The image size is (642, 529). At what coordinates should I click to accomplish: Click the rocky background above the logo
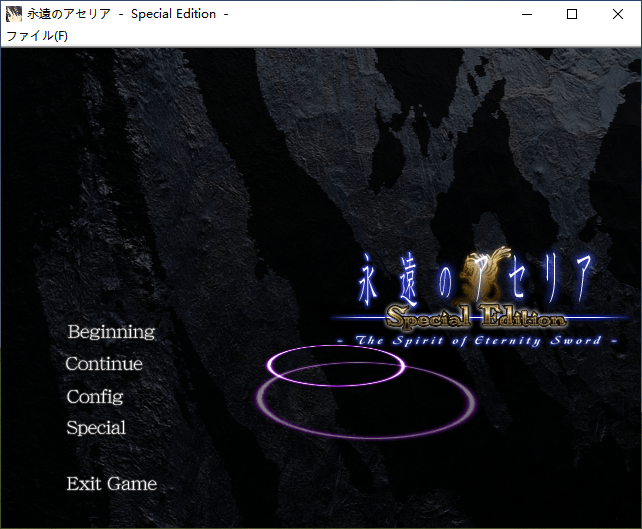tap(450, 150)
